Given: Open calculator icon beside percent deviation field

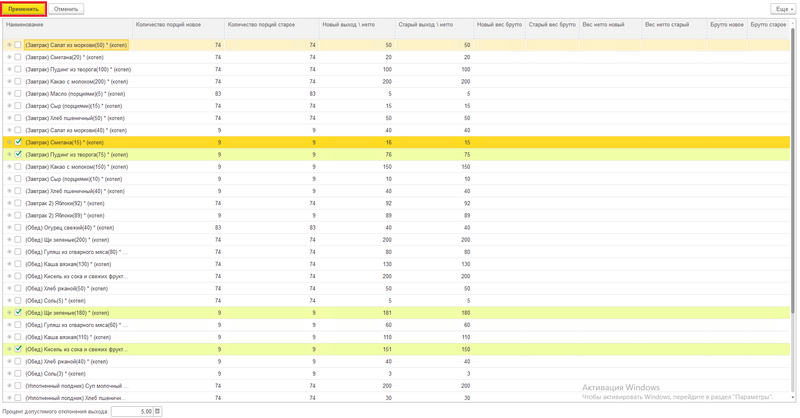Looking at the screenshot, I should (x=157, y=411).
